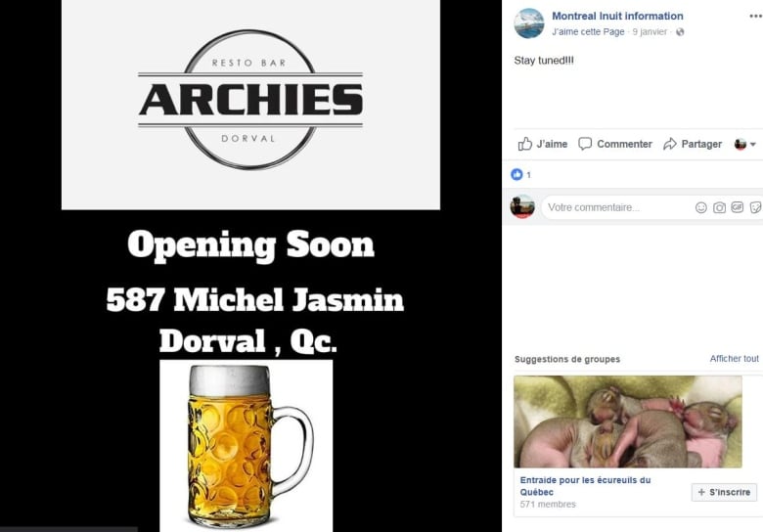Open the emoji picker in comment box
763x532 pixels.
click(x=700, y=207)
